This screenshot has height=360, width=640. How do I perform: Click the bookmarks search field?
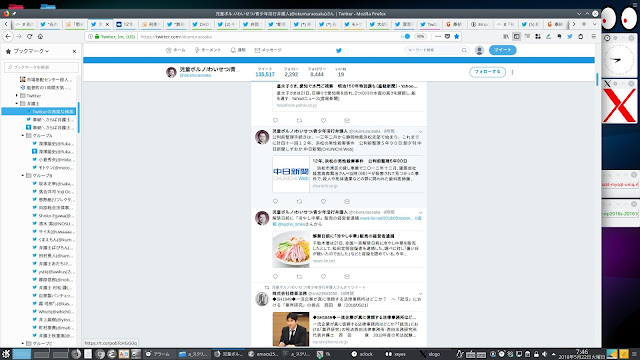pyautogui.click(x=41, y=67)
